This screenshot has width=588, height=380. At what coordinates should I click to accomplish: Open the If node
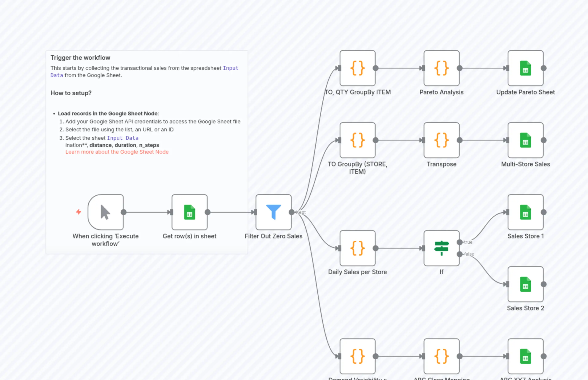point(441,248)
